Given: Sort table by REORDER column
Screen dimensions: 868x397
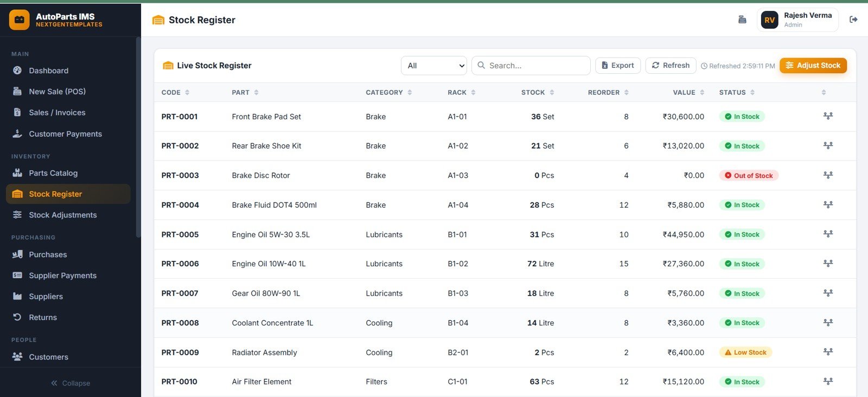Looking at the screenshot, I should coord(609,92).
